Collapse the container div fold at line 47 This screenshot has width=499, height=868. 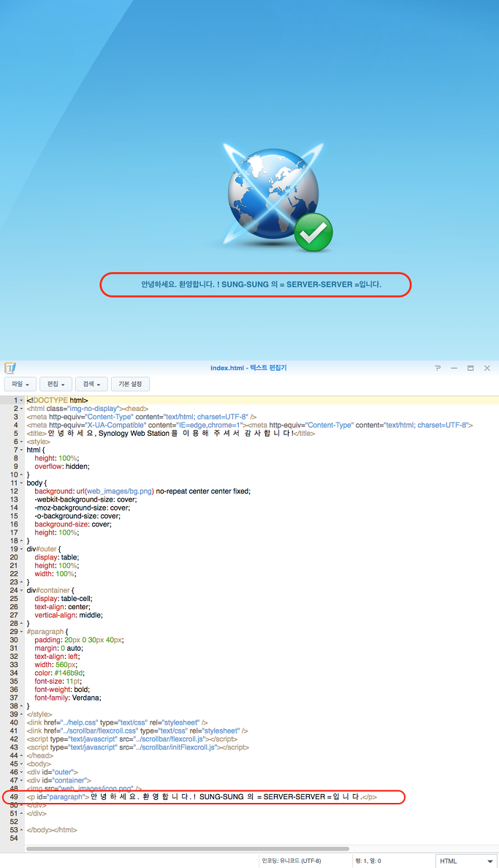pos(22,780)
